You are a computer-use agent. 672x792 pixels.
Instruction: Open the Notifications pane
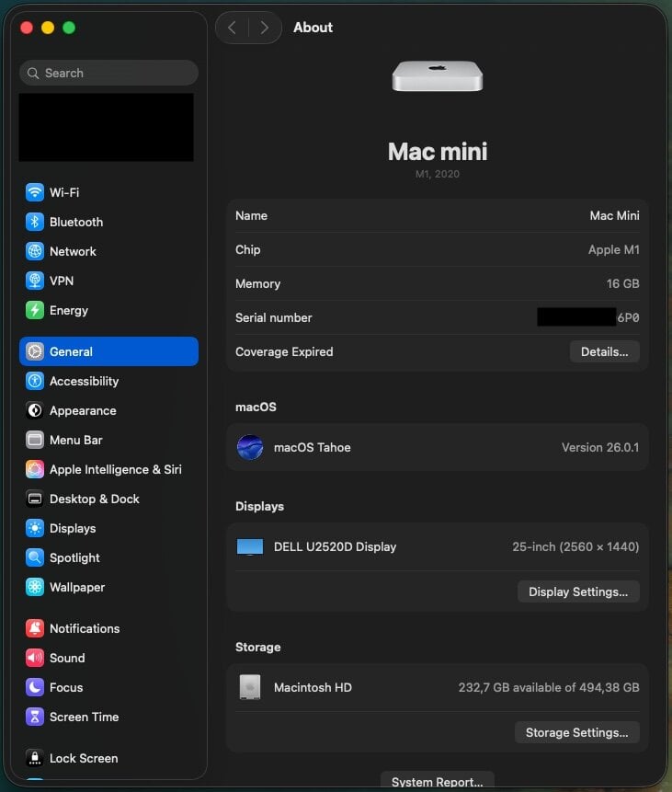(x=84, y=628)
